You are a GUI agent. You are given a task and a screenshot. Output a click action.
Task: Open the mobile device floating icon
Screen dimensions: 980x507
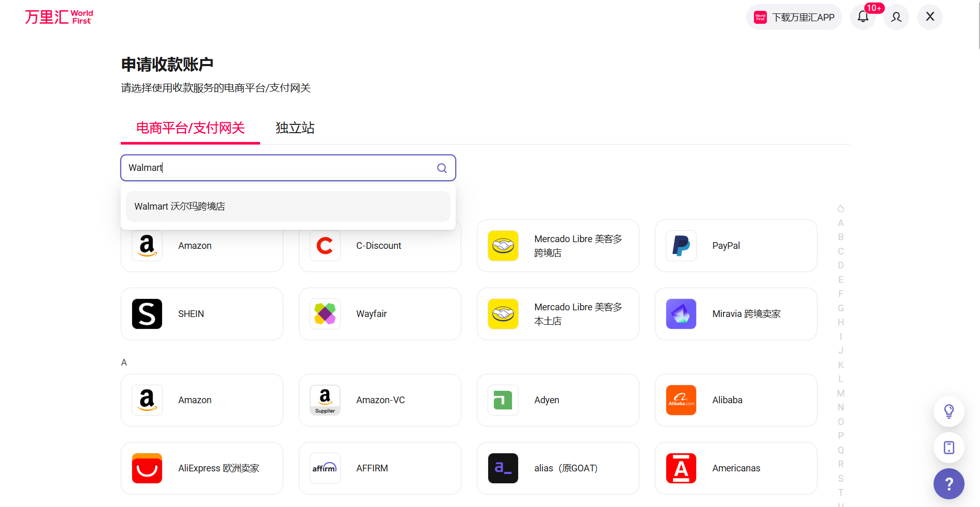click(x=949, y=447)
